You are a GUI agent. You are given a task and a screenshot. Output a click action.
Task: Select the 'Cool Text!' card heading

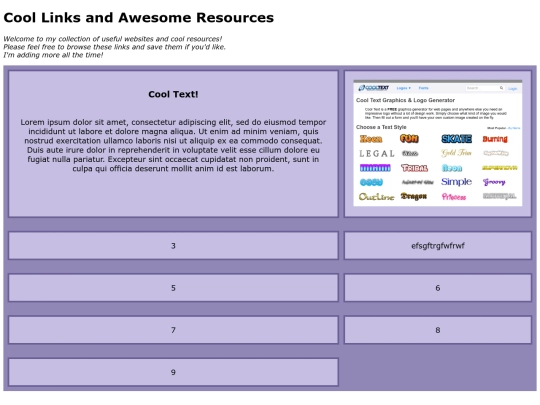[x=173, y=94]
